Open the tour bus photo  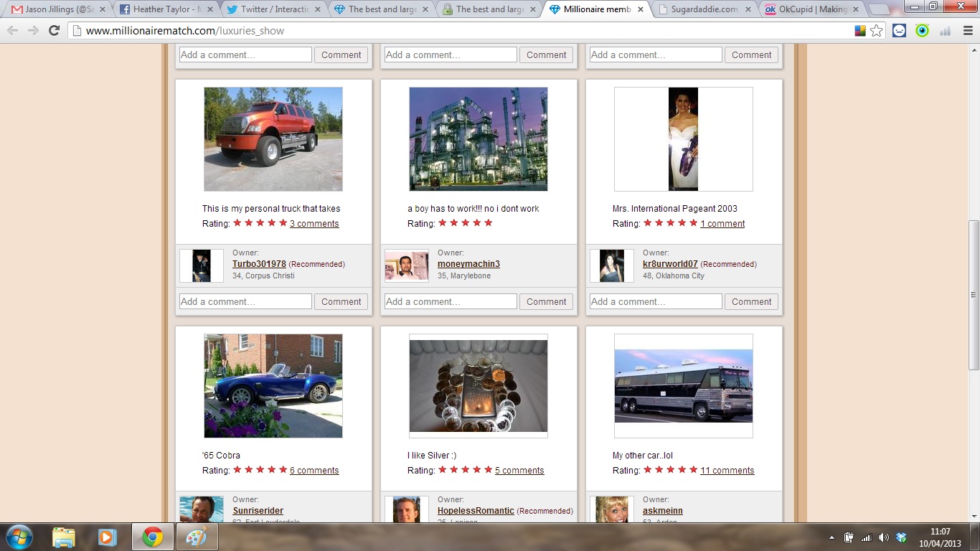pos(683,386)
